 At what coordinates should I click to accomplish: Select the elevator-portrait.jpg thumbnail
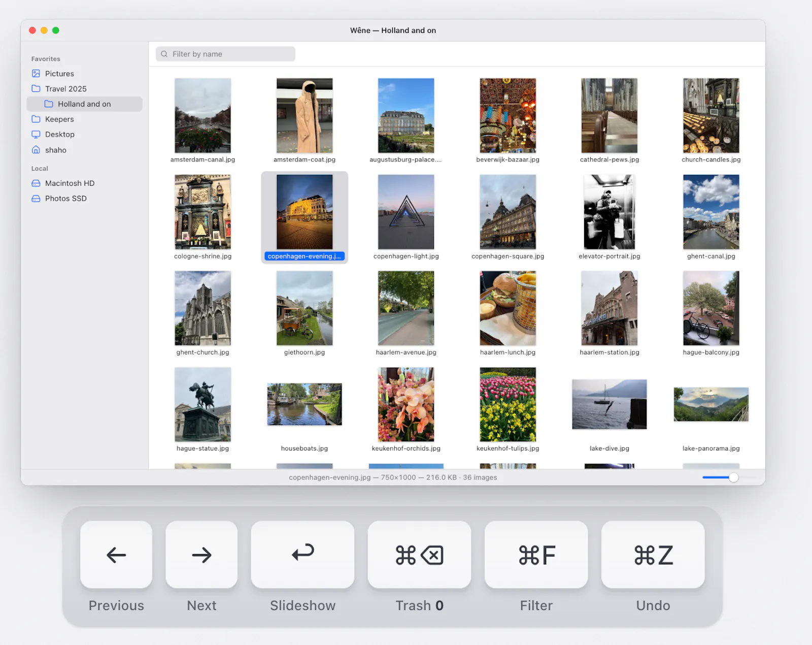pyautogui.click(x=610, y=212)
